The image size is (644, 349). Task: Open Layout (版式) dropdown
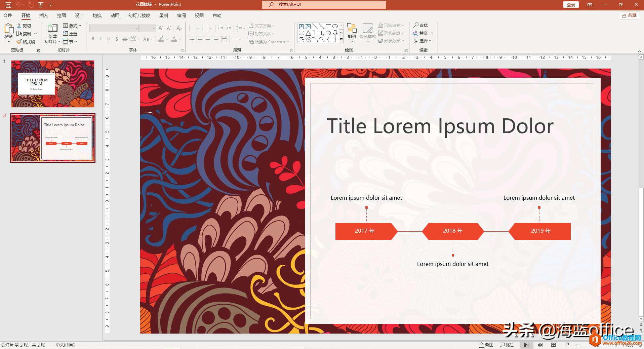point(72,26)
